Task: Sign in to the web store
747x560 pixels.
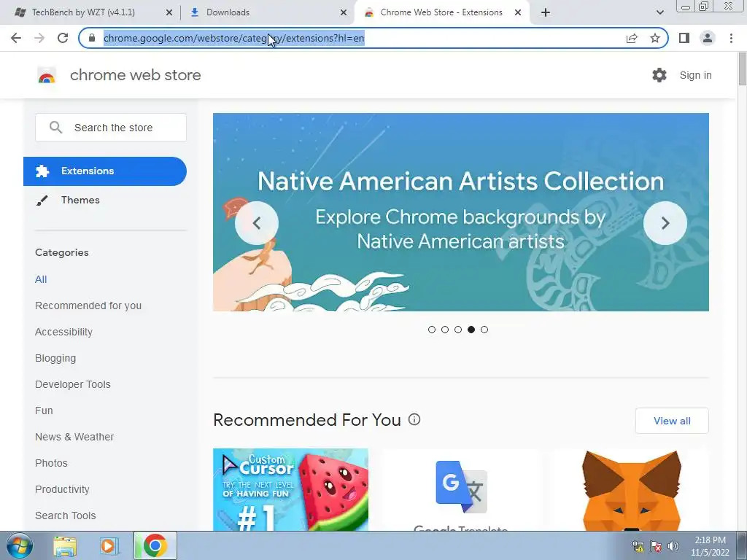Action: pyautogui.click(x=695, y=75)
